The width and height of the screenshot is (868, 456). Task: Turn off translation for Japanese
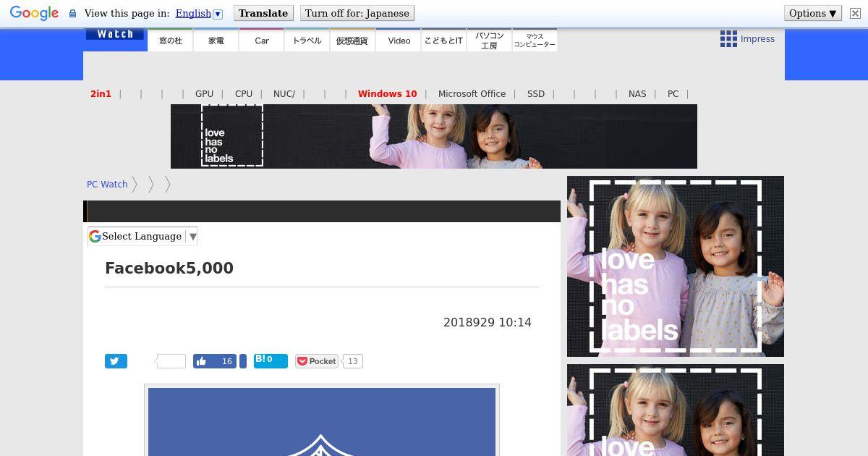point(357,13)
